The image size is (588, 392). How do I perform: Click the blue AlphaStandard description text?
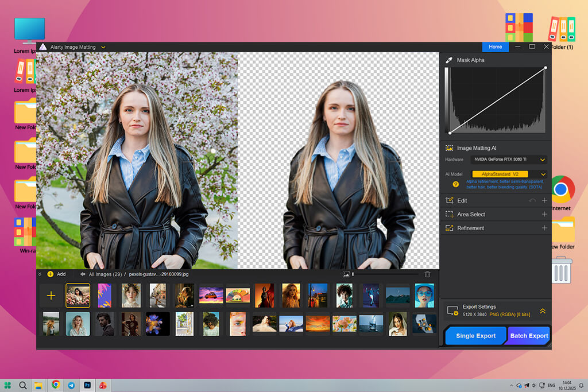click(x=504, y=184)
